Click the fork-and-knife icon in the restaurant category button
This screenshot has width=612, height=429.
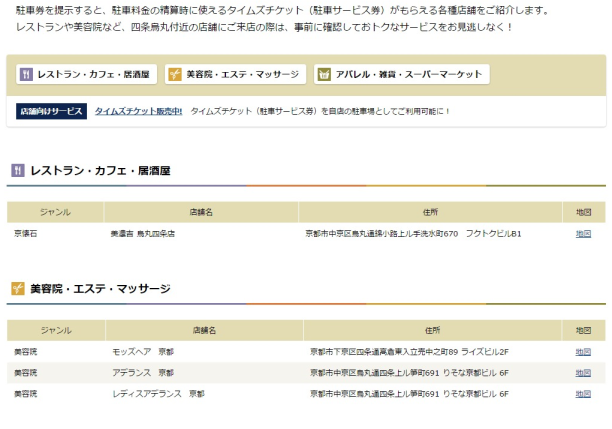pos(26,75)
